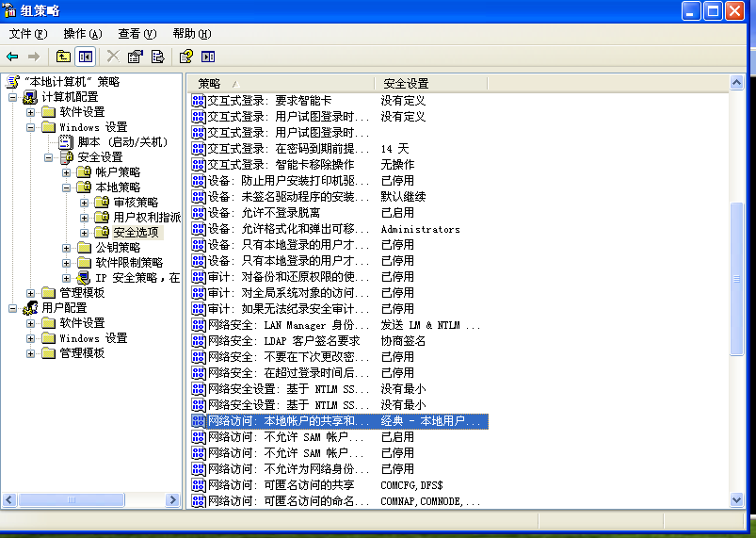This screenshot has width=756, height=538.
Task: Collapse the 用户配置 tree node
Action: point(12,308)
